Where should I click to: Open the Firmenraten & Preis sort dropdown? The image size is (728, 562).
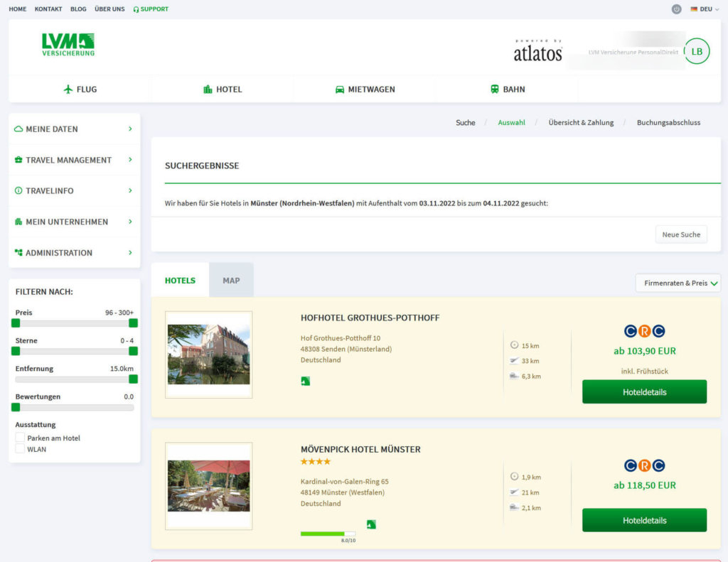(678, 283)
